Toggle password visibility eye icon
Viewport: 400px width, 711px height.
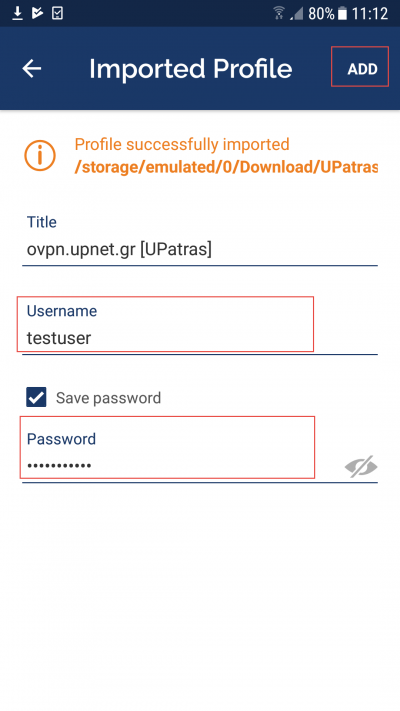361,466
